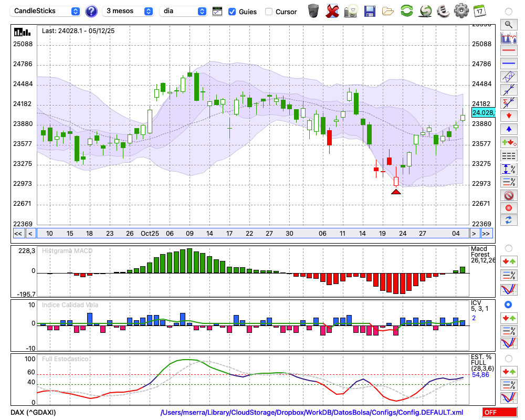Save with the floppy disk icon
The image size is (525, 420).
coord(370,12)
